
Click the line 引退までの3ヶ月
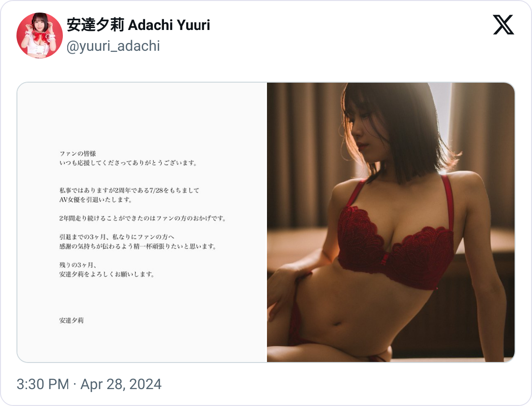click(117, 237)
